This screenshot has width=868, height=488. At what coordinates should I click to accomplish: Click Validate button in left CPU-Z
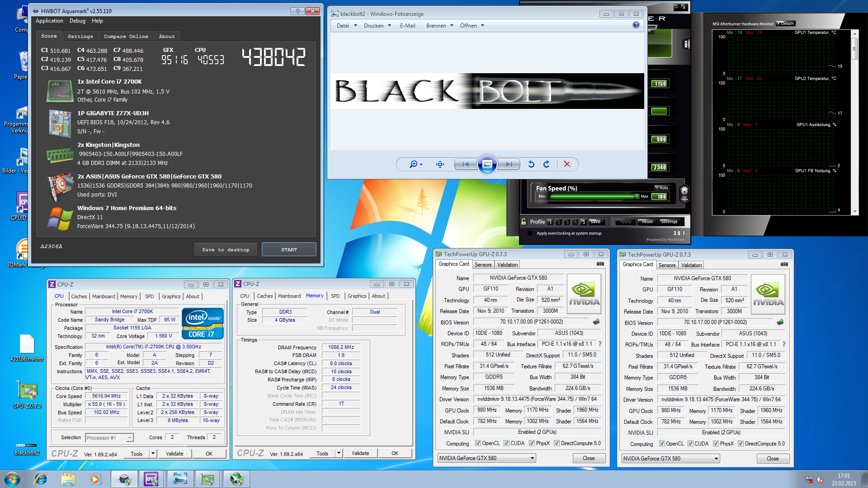[175, 454]
